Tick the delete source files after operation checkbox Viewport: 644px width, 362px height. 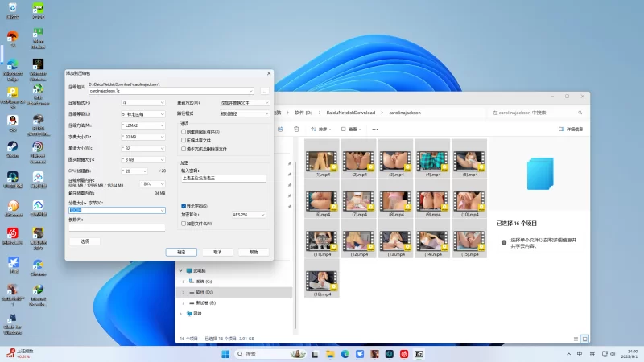[184, 149]
